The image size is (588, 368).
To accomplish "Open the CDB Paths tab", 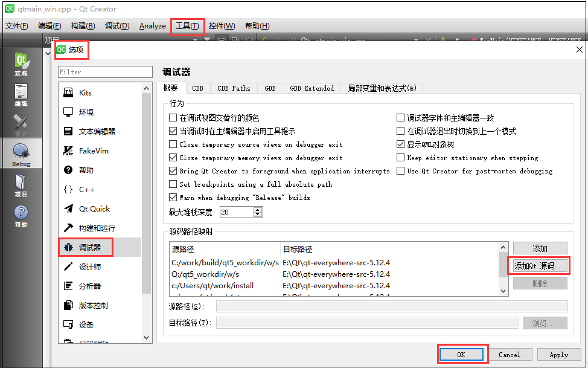I will click(234, 88).
